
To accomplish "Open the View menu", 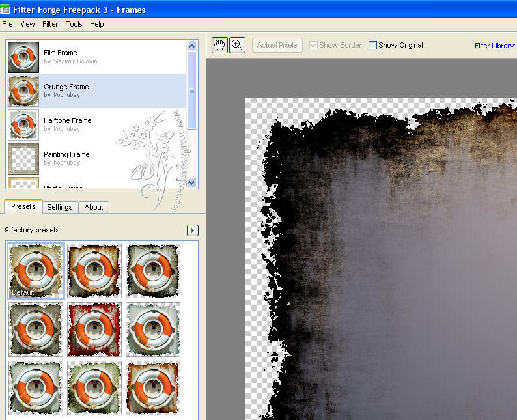I will tap(27, 24).
